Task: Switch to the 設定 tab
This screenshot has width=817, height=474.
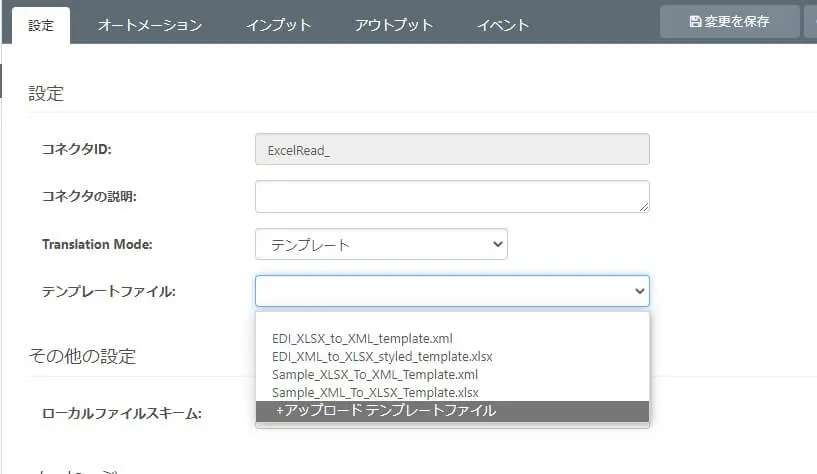Action: [x=41, y=25]
